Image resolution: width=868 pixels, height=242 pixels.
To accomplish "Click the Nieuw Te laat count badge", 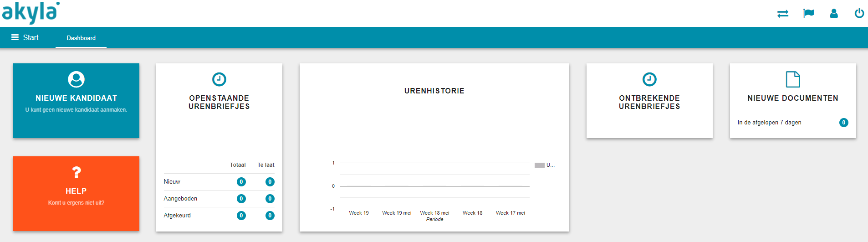I will (270, 182).
